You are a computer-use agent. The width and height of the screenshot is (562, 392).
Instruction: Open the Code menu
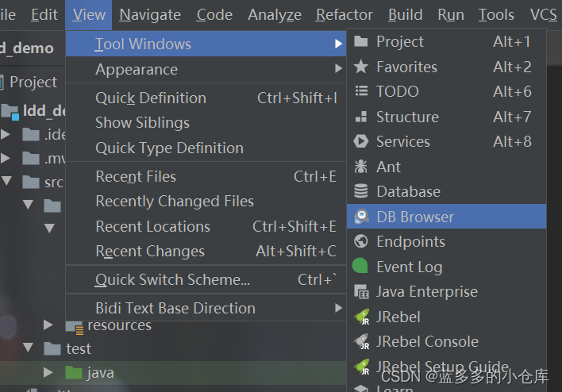coord(214,15)
